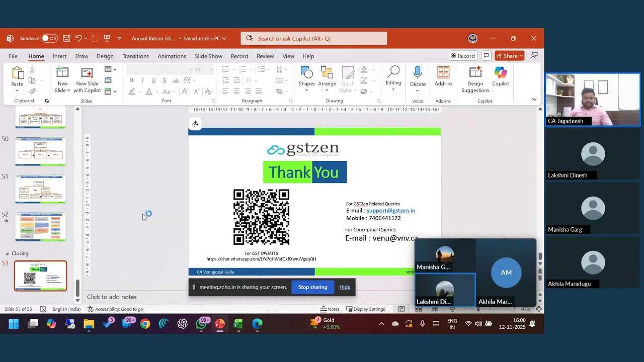The height and width of the screenshot is (362, 644).
Task: Select the Slide Show tab
Action: (x=208, y=56)
